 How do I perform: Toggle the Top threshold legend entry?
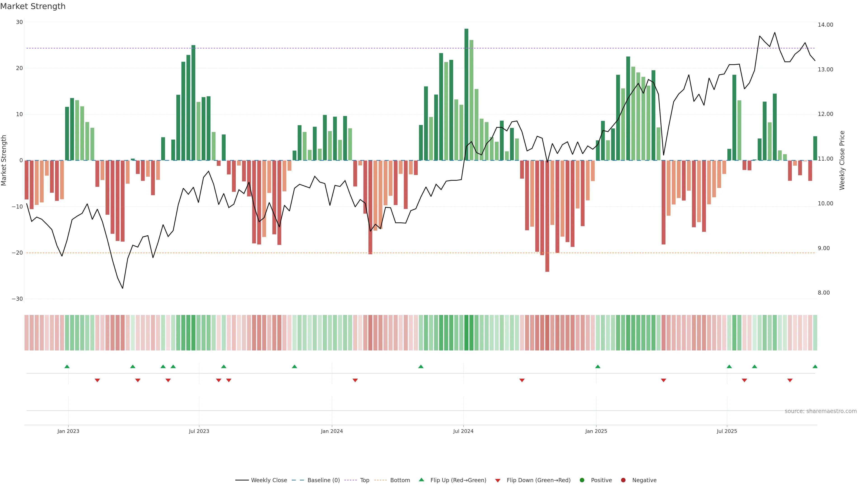pos(364,480)
